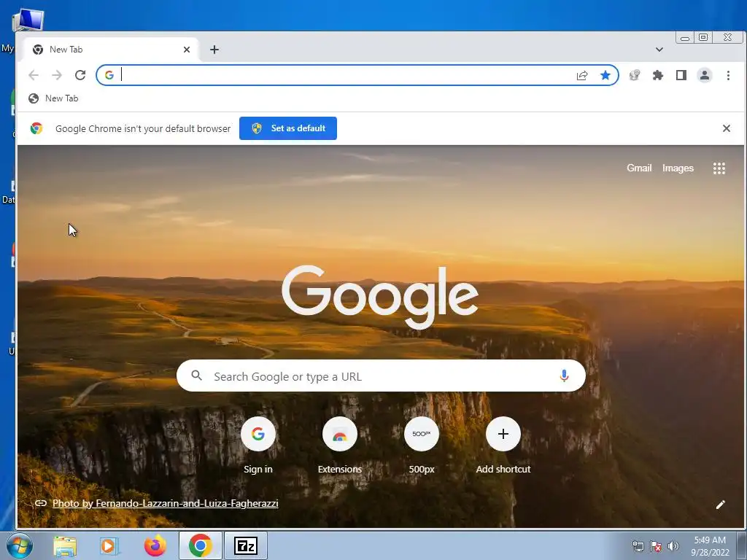
Task: Reload the current page
Action: [x=80, y=75]
